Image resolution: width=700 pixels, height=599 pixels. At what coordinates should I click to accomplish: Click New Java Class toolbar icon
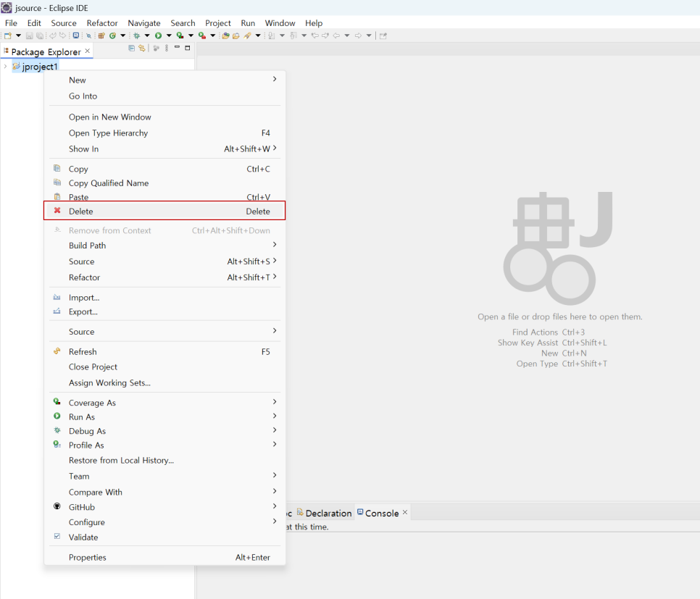[112, 35]
